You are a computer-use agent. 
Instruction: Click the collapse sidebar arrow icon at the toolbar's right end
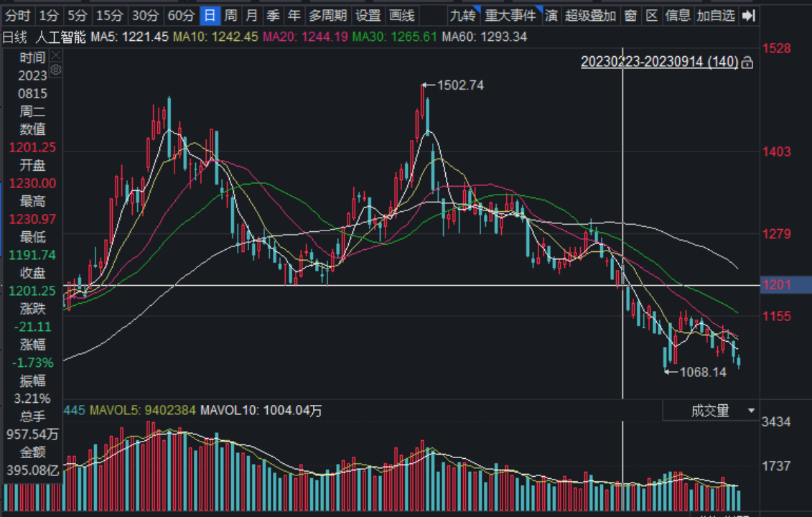coord(749,15)
